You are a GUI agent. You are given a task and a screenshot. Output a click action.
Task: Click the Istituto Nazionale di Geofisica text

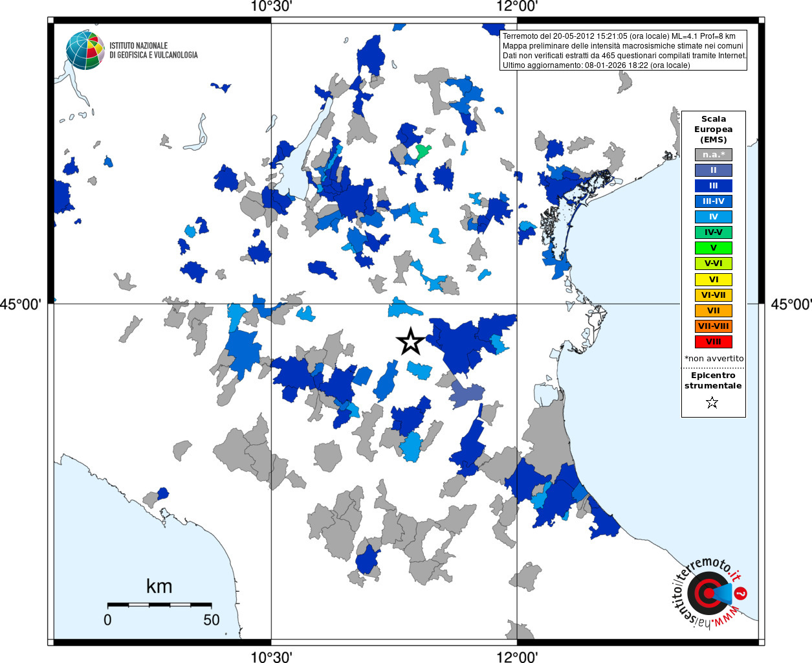153,51
